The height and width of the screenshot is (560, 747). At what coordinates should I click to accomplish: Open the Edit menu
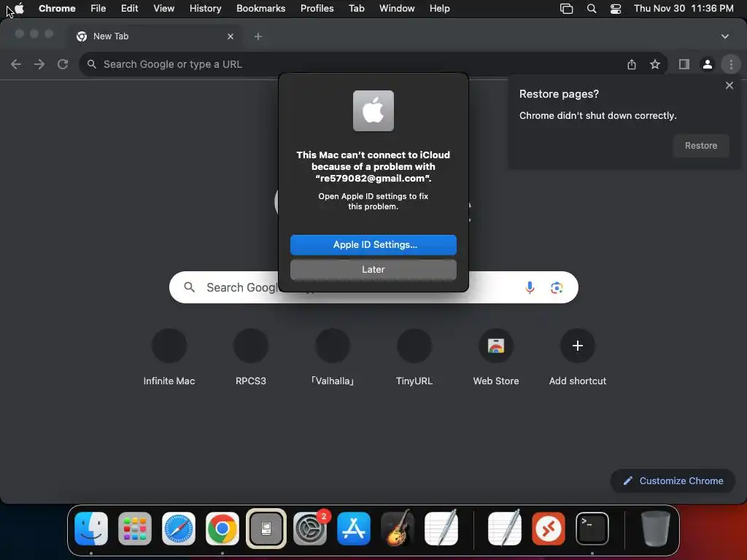[129, 9]
